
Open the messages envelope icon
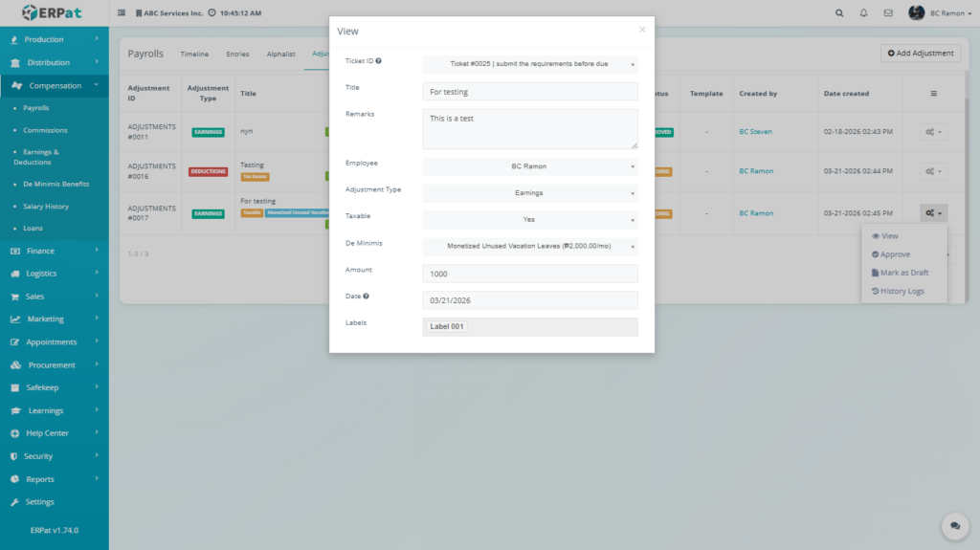(888, 13)
